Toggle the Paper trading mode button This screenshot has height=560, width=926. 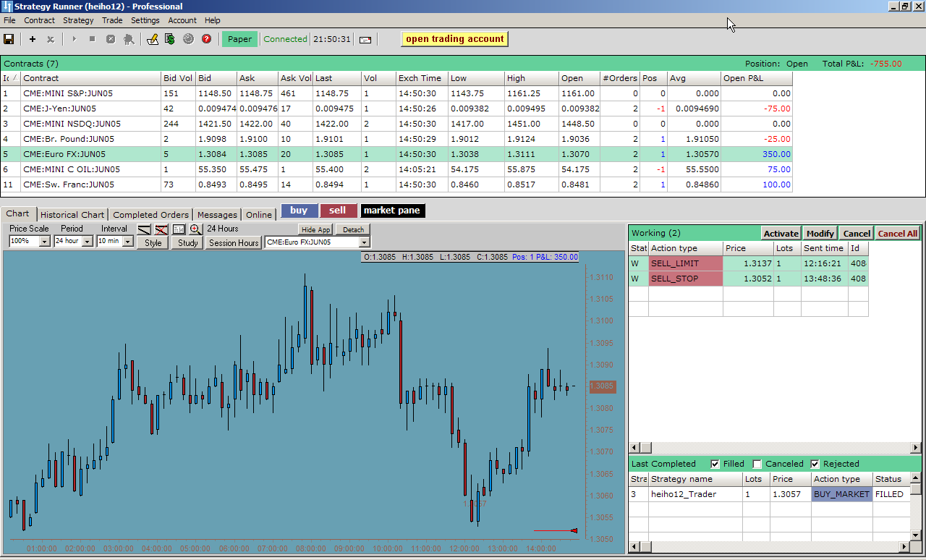click(x=239, y=39)
